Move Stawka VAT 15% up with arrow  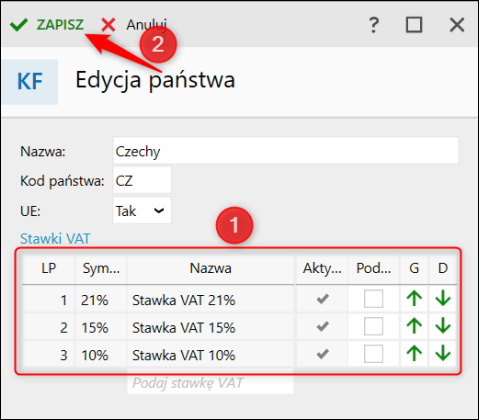click(x=414, y=326)
